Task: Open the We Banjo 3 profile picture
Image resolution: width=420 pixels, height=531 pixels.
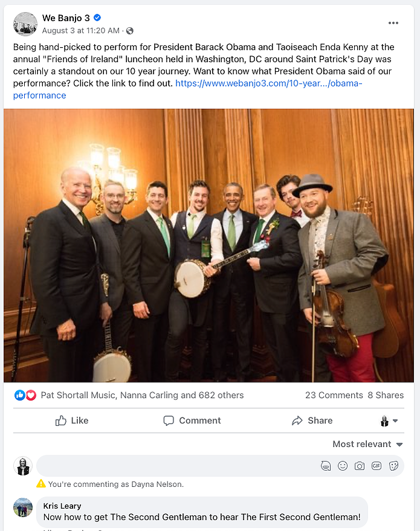Action: 25,24
